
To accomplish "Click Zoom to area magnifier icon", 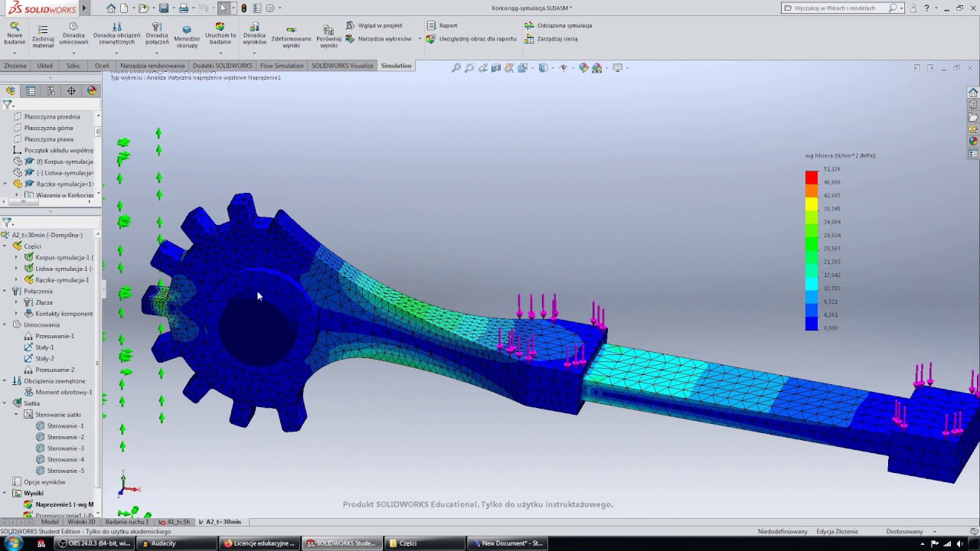I will pos(469,68).
